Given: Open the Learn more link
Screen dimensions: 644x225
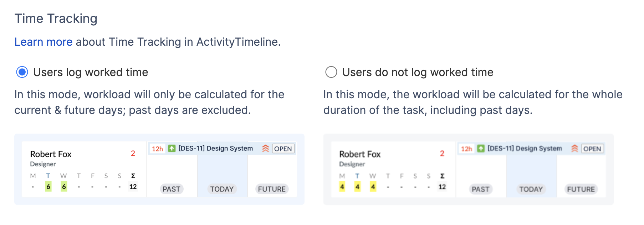Looking at the screenshot, I should point(44,42).
